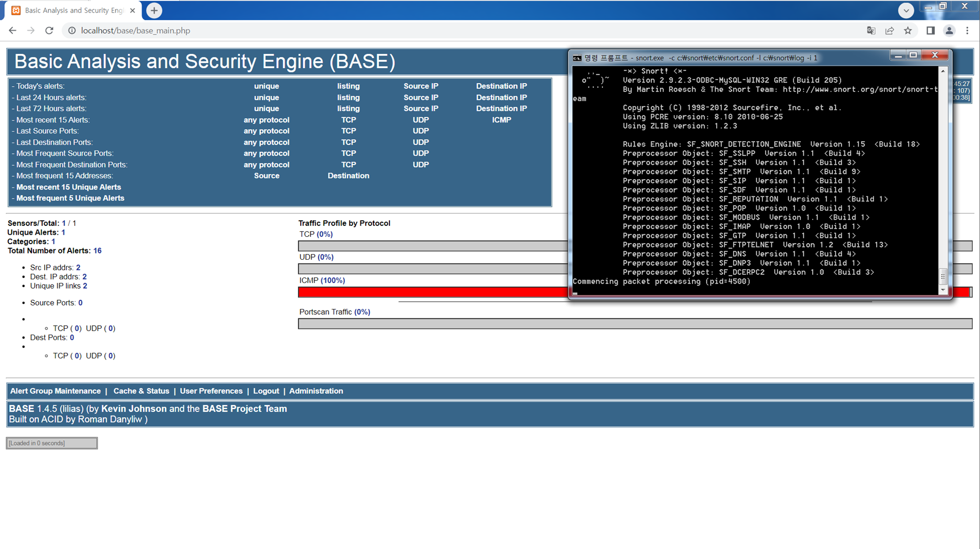Open the translate page icon
Image resolution: width=980 pixels, height=549 pixels.
871,31
